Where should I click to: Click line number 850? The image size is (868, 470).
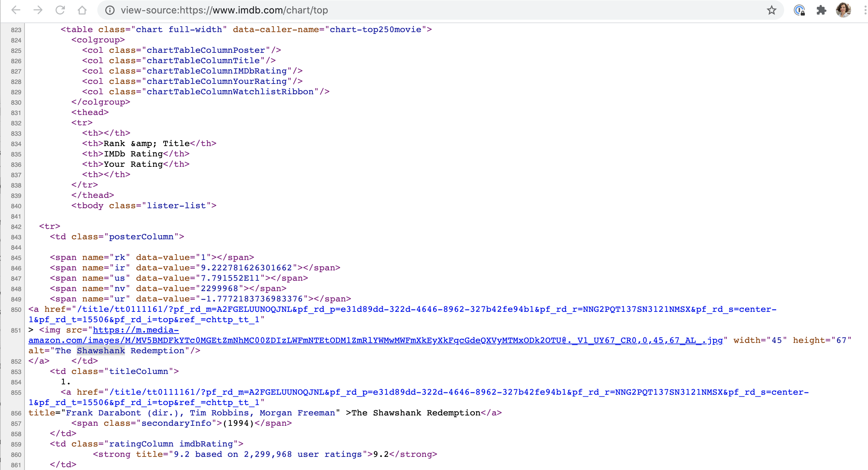coord(16,310)
